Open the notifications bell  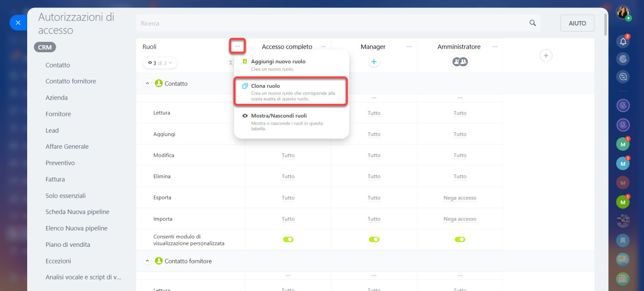coord(623,42)
